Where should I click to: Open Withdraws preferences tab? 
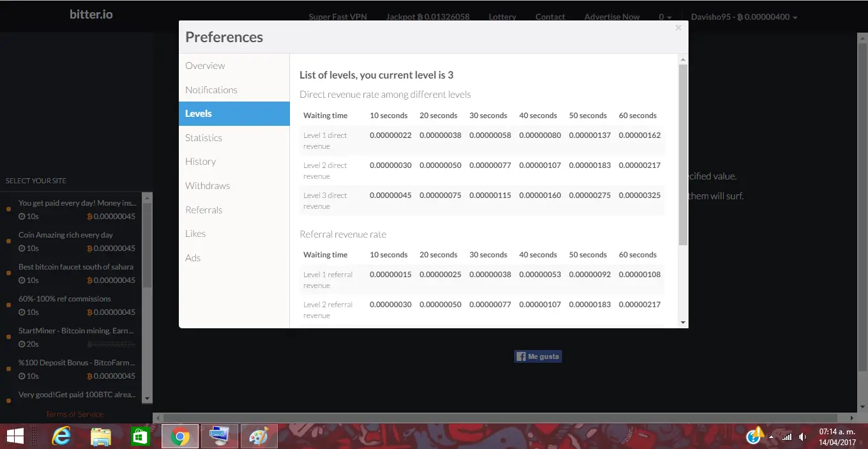208,186
